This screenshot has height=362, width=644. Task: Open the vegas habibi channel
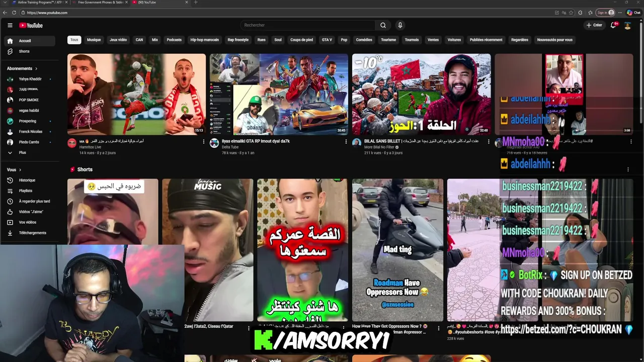click(29, 111)
